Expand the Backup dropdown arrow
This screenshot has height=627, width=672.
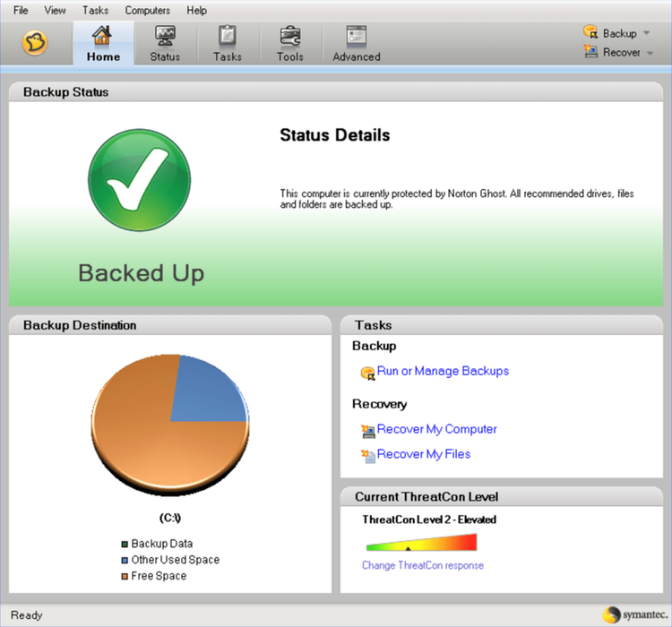tap(647, 32)
